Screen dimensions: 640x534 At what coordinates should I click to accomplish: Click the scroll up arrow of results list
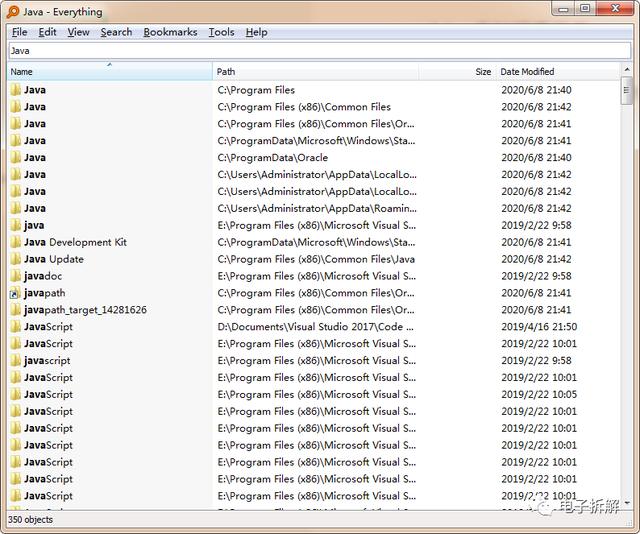coord(627,70)
